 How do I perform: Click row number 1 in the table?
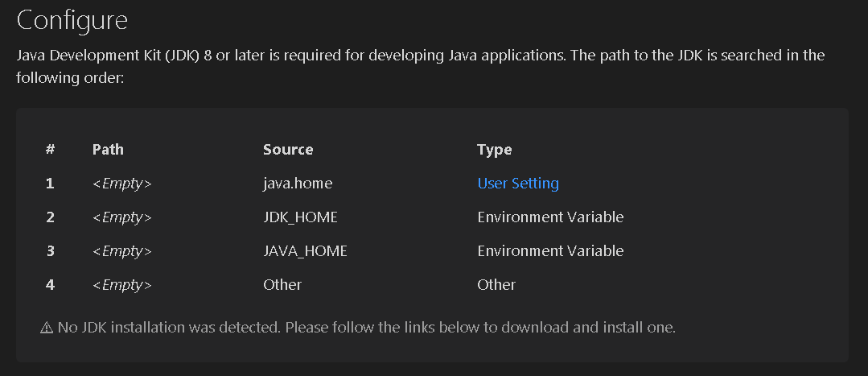pos(50,184)
